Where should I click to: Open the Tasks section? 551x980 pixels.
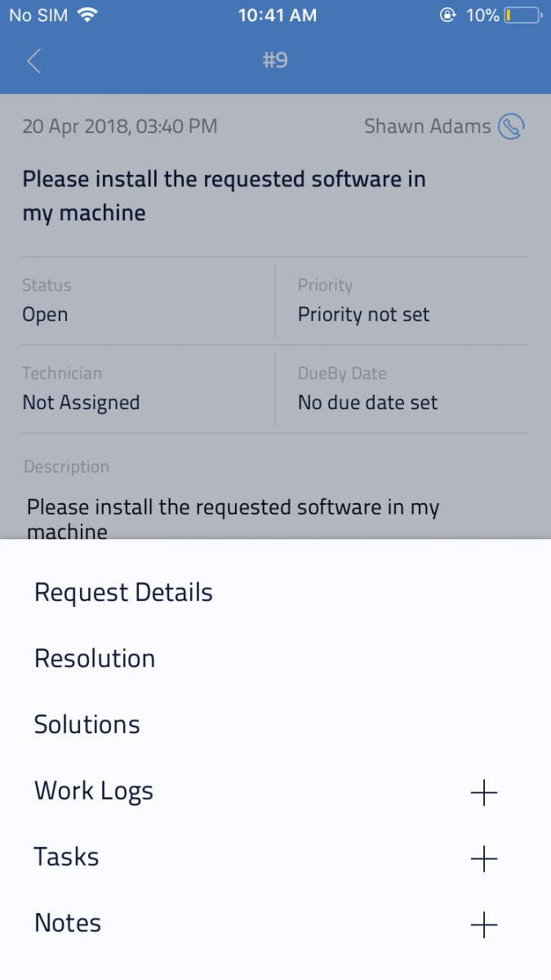pyautogui.click(x=67, y=857)
